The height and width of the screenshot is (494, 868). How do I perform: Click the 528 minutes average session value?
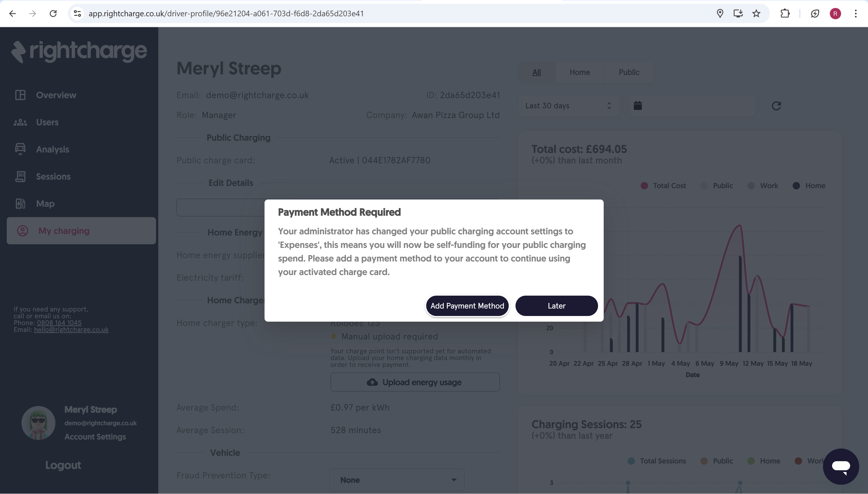[356, 430]
